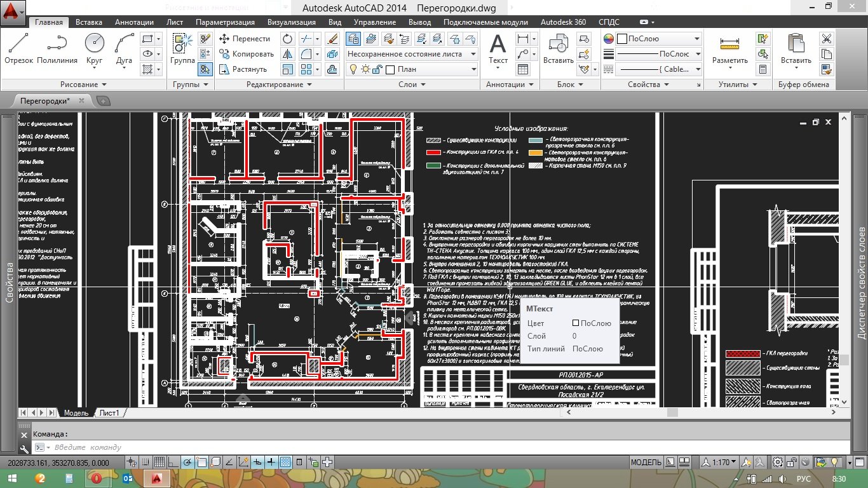
Task: Click the Копировать button
Action: pos(247,54)
